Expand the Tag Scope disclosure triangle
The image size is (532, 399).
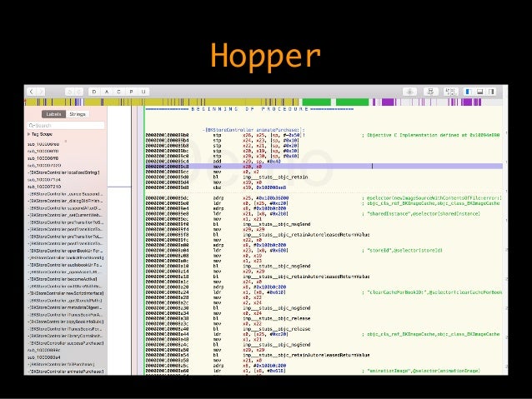pyautogui.click(x=29, y=134)
